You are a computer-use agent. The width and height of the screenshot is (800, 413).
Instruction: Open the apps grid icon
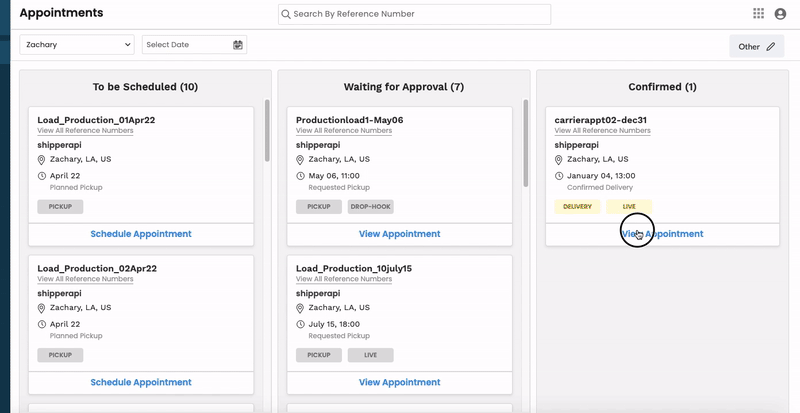click(x=758, y=14)
